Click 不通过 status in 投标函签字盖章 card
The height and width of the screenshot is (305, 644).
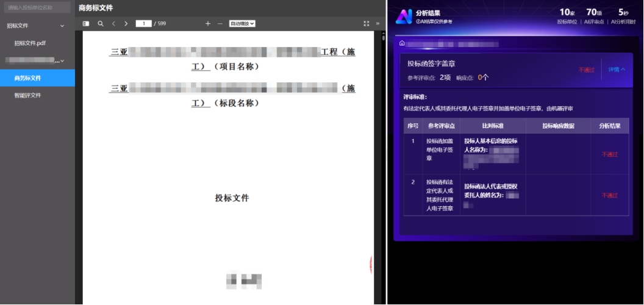tap(587, 70)
